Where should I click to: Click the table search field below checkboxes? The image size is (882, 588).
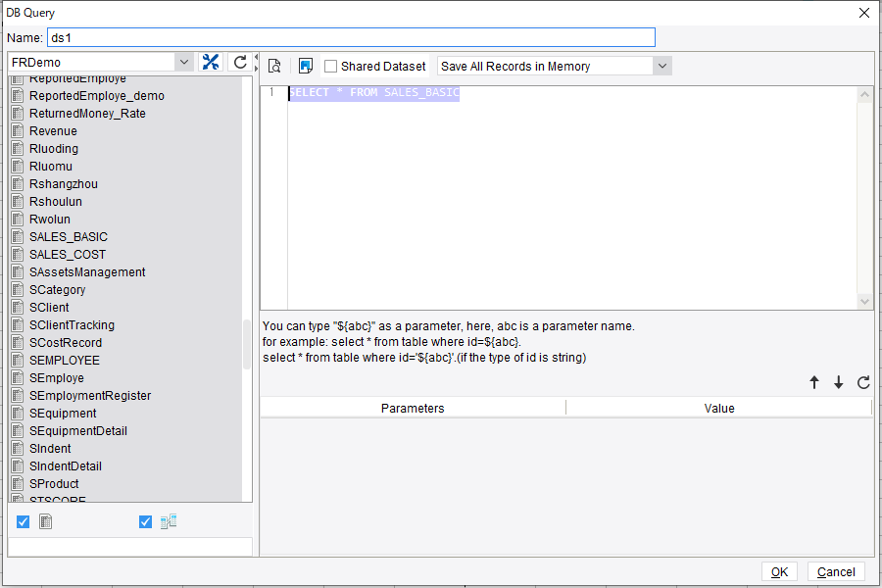(x=130, y=547)
